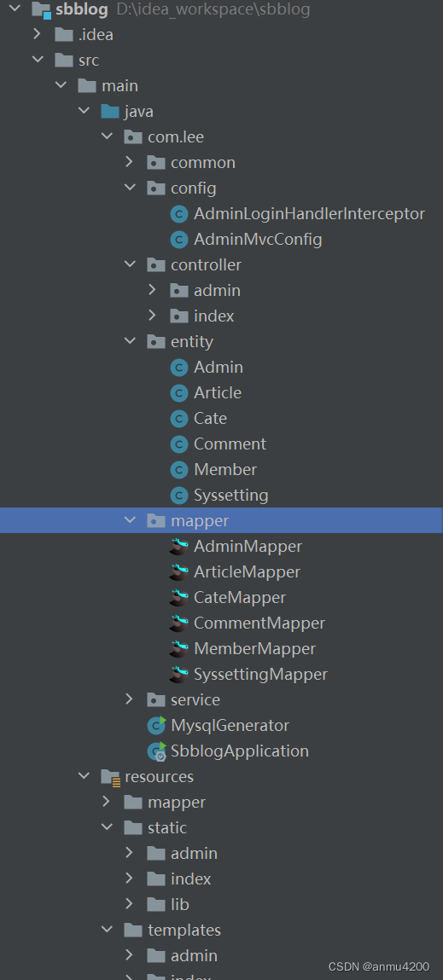Click the Comment class icon
Image resolution: width=443 pixels, height=980 pixels.
[179, 444]
